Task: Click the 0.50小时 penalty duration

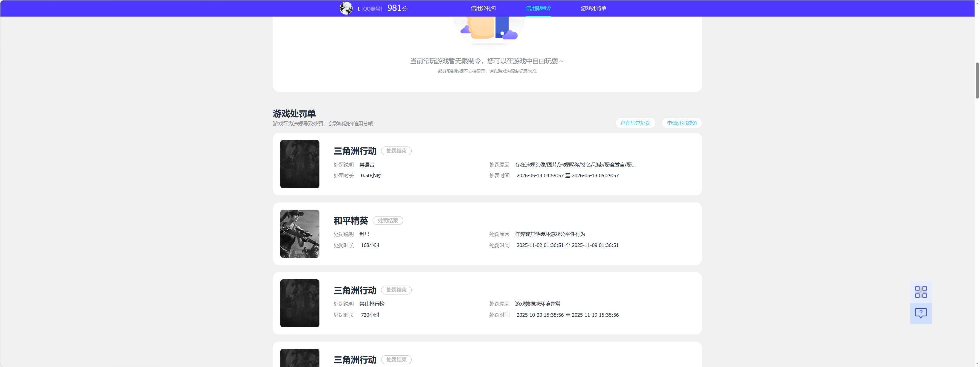Action: click(x=371, y=176)
